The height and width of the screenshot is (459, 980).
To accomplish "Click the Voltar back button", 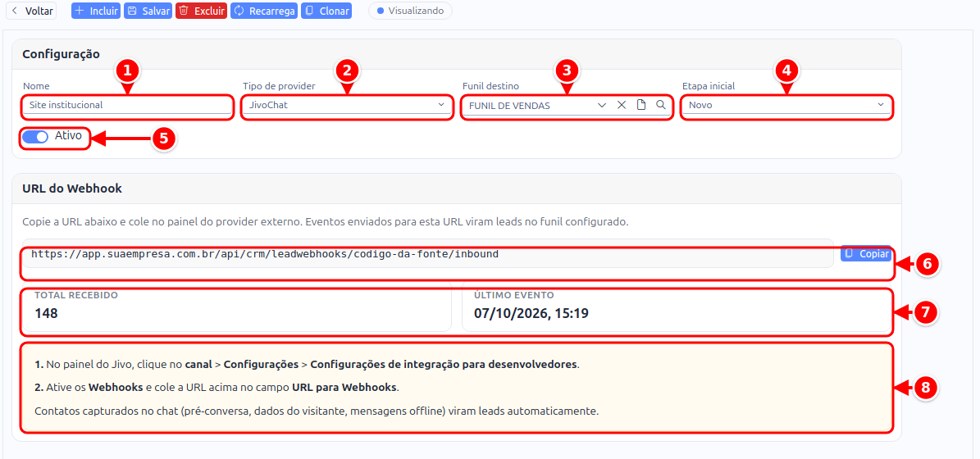I will click(x=31, y=11).
